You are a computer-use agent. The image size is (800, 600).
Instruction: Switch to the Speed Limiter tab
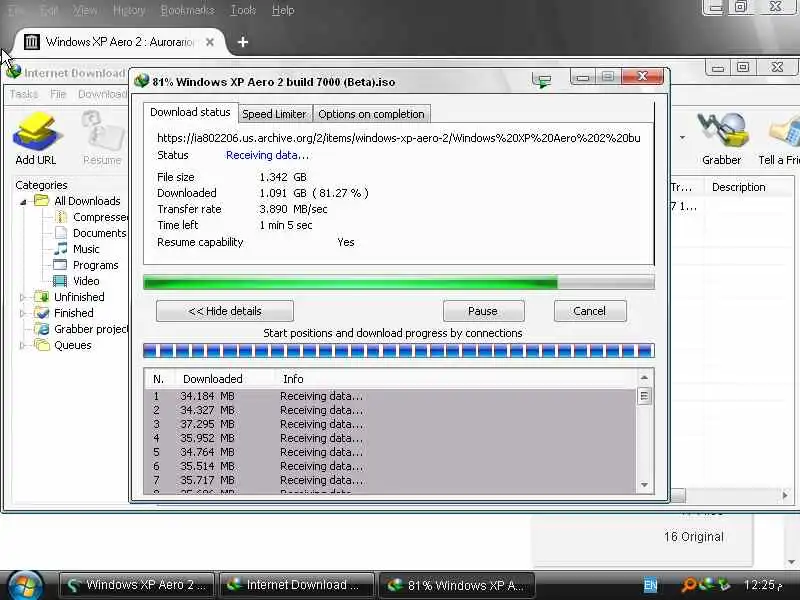point(274,114)
